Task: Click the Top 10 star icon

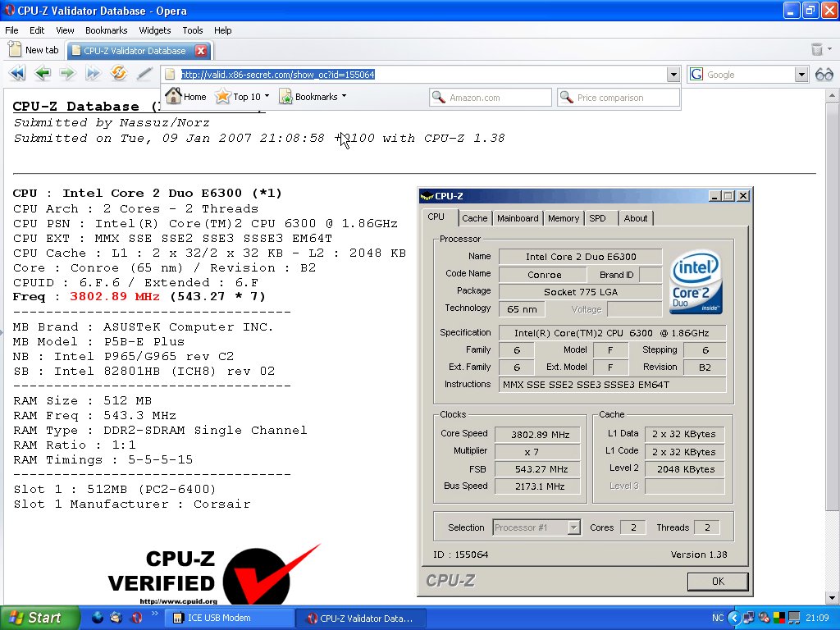Action: click(222, 97)
